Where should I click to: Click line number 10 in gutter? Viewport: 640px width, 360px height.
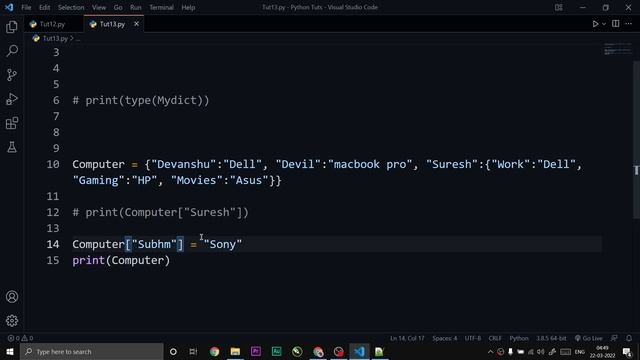(53, 164)
